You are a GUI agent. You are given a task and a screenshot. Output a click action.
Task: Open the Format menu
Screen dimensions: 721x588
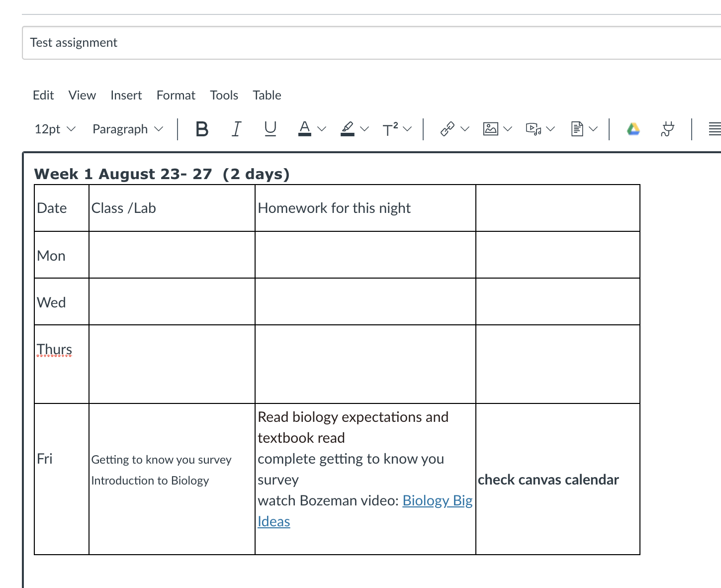pos(176,95)
